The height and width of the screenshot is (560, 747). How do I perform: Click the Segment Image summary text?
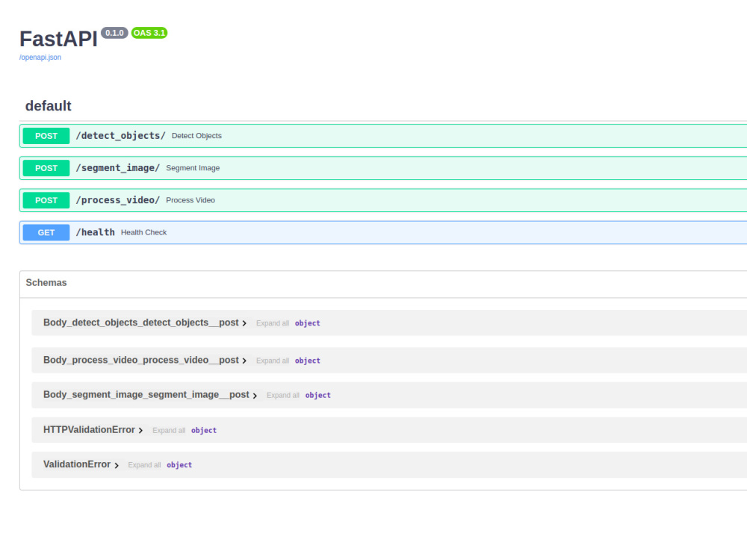click(x=193, y=168)
